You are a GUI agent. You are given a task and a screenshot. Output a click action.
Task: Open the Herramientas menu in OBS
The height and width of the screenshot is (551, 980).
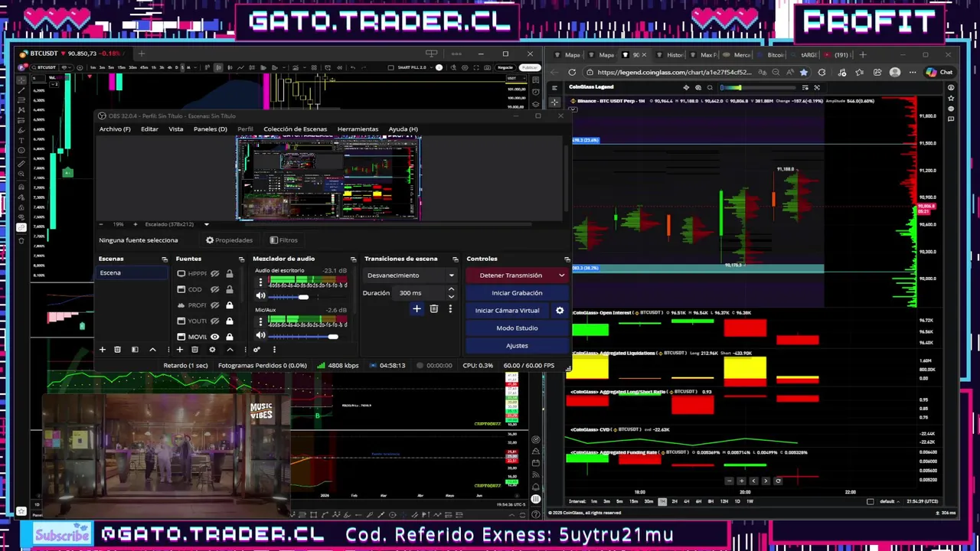pyautogui.click(x=358, y=129)
